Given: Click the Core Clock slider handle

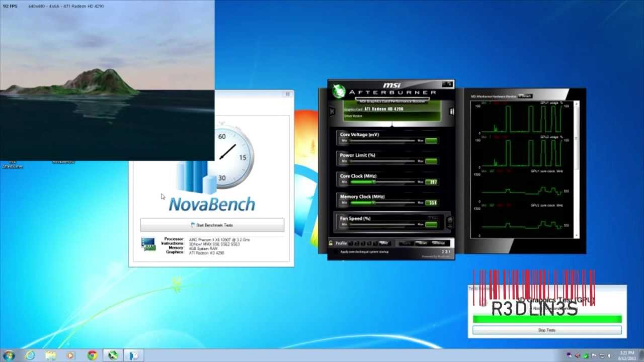Looking at the screenshot, I should tap(373, 182).
